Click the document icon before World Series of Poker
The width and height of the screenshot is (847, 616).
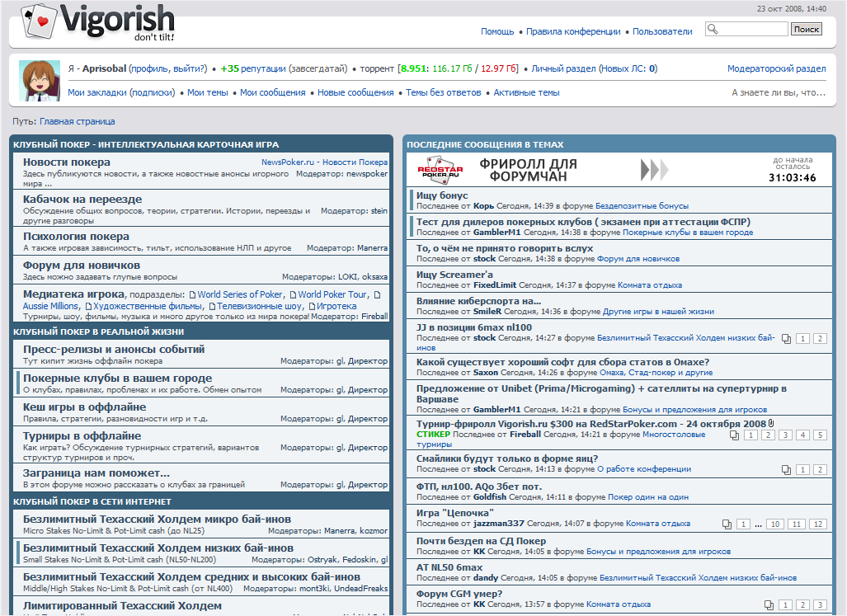tap(192, 294)
